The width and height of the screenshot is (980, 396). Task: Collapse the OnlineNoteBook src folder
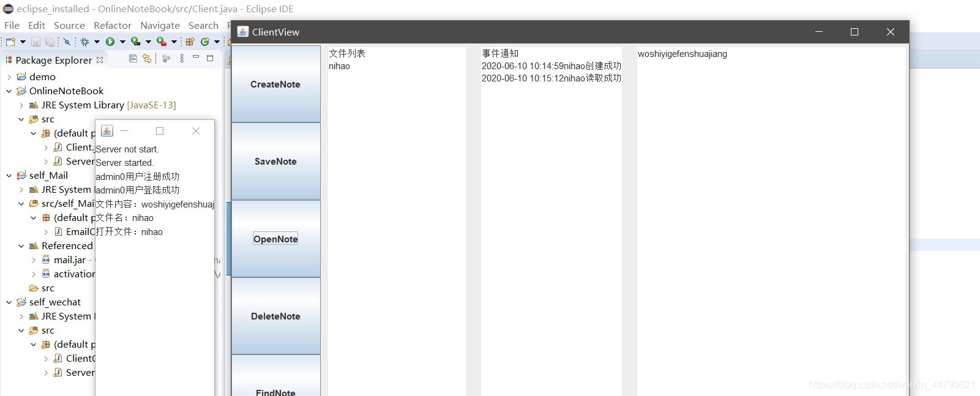pyautogui.click(x=21, y=119)
